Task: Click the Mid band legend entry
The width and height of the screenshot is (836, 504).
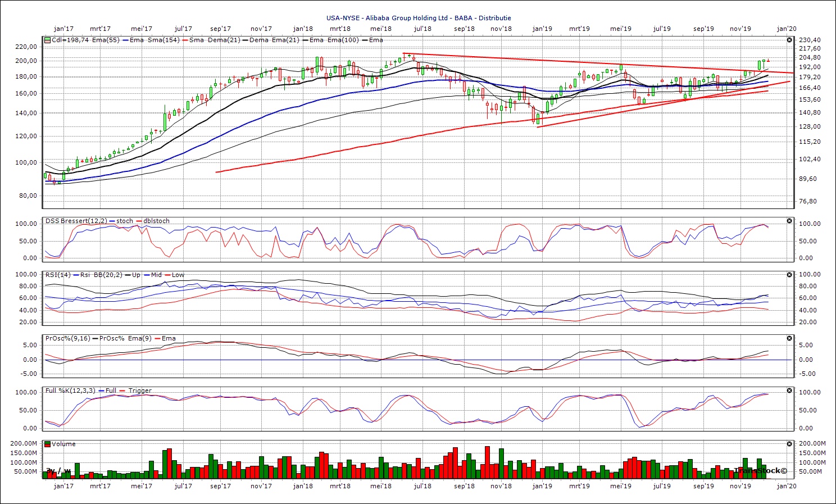Action: 152,275
